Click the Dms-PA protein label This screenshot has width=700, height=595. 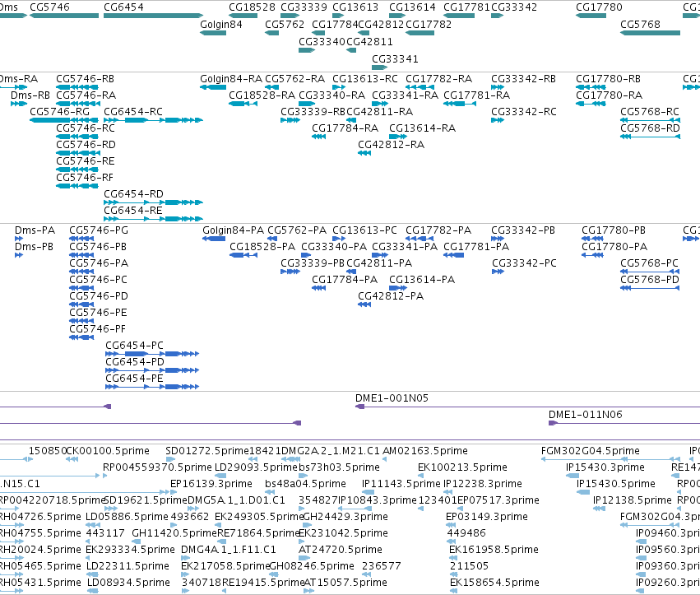coord(35,230)
